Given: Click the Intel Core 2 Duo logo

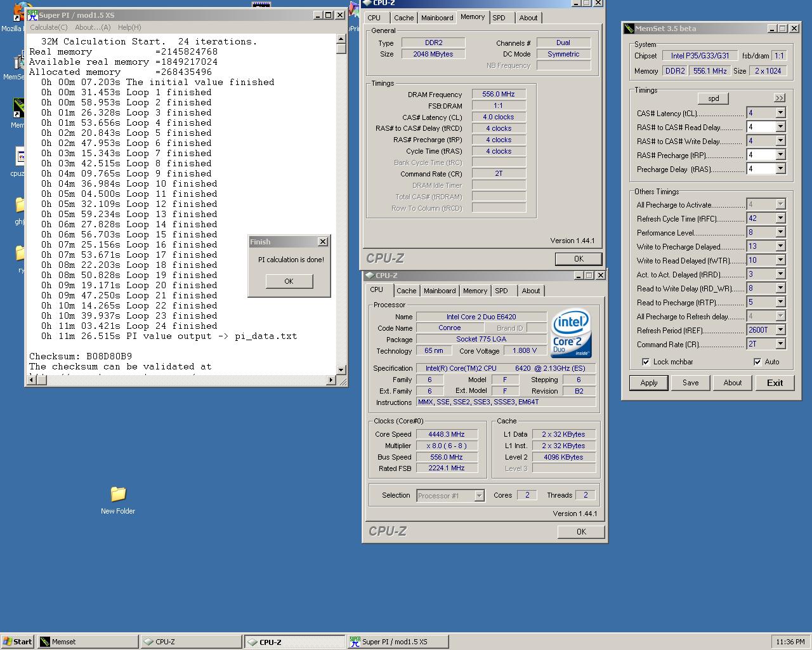Looking at the screenshot, I should click(x=572, y=334).
